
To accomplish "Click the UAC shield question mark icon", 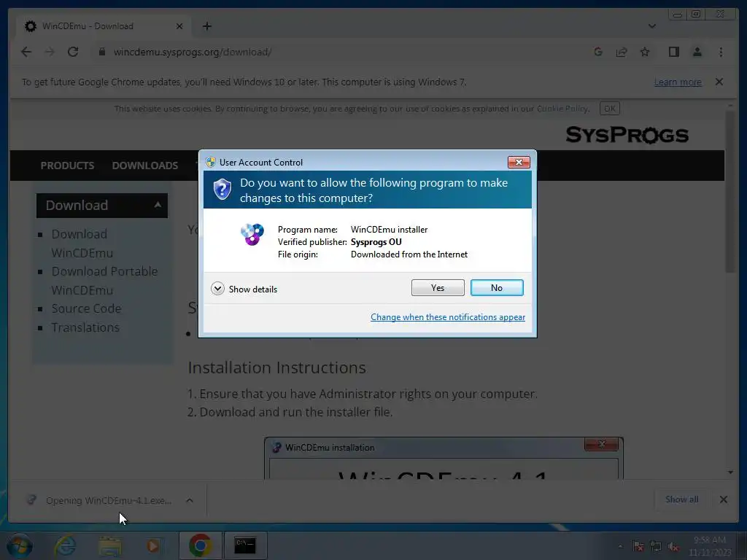I will (222, 190).
